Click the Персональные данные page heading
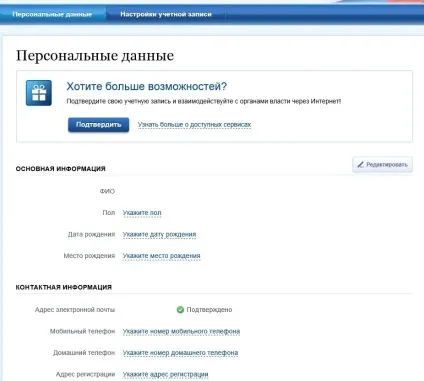This screenshot has height=381, width=424. [x=95, y=56]
